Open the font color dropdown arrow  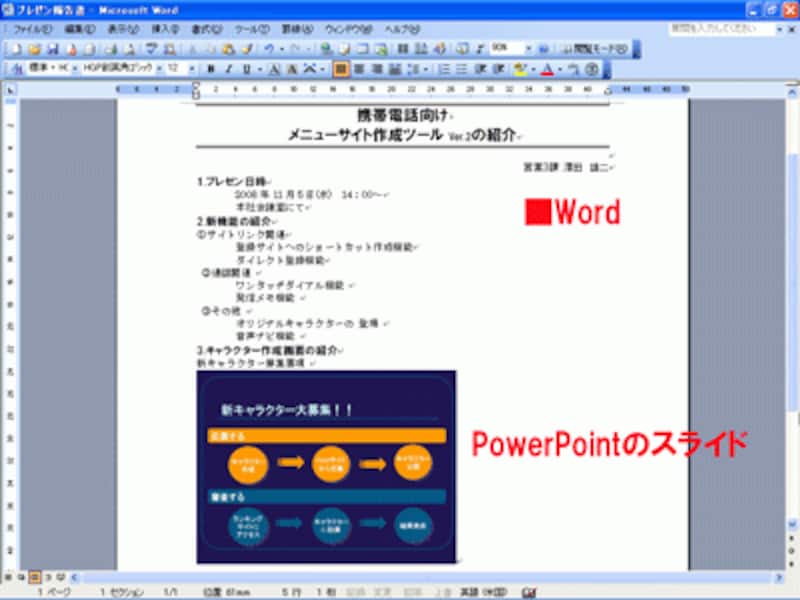click(560, 69)
